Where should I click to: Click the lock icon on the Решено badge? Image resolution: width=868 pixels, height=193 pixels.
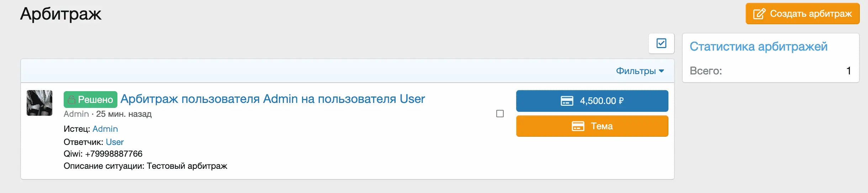[x=72, y=100]
